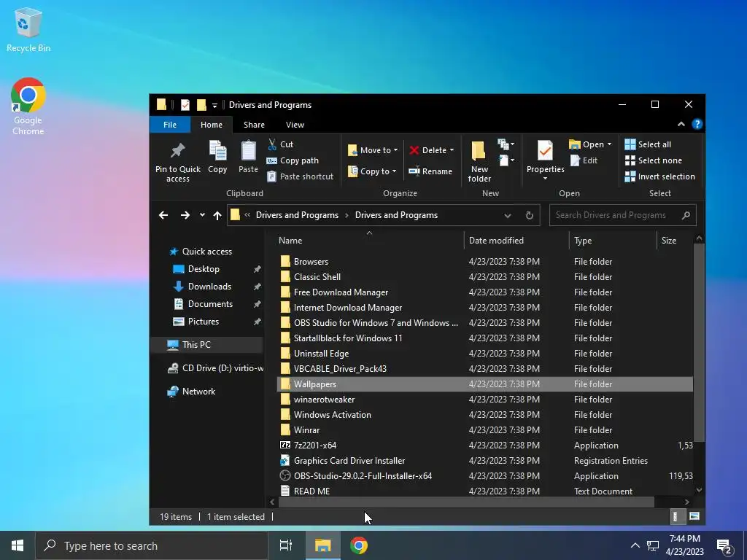Screen dimensions: 747x560
Task: Open the notification center icon
Action: click(724, 545)
